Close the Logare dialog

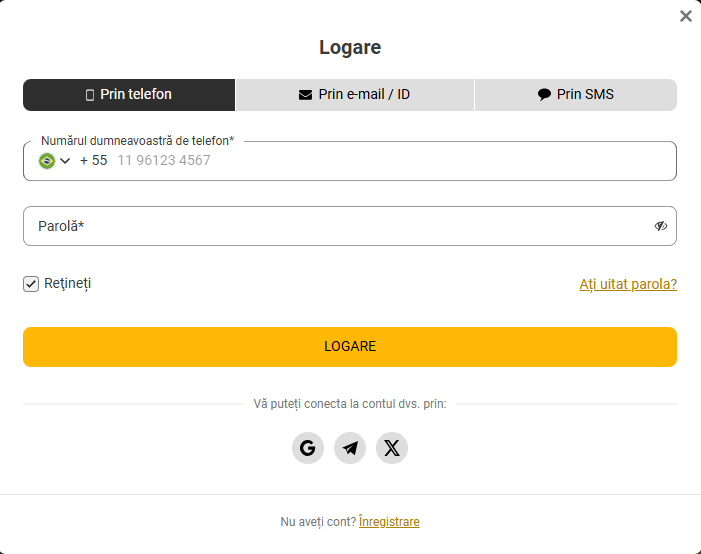pyautogui.click(x=686, y=16)
